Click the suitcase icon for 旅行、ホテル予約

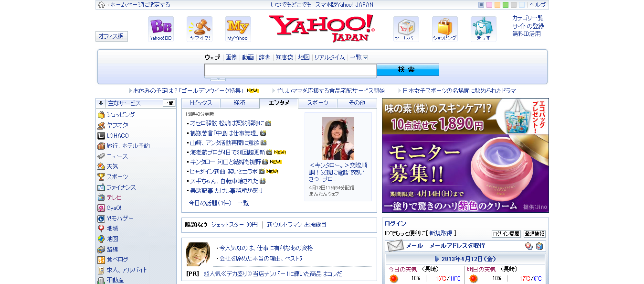(101, 146)
